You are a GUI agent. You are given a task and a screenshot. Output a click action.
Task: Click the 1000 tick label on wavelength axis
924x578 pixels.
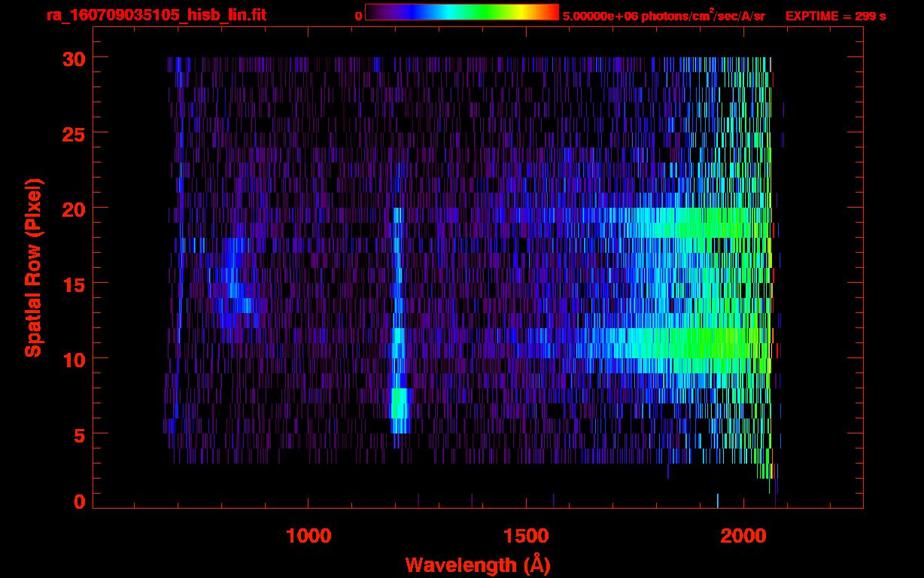tap(309, 536)
